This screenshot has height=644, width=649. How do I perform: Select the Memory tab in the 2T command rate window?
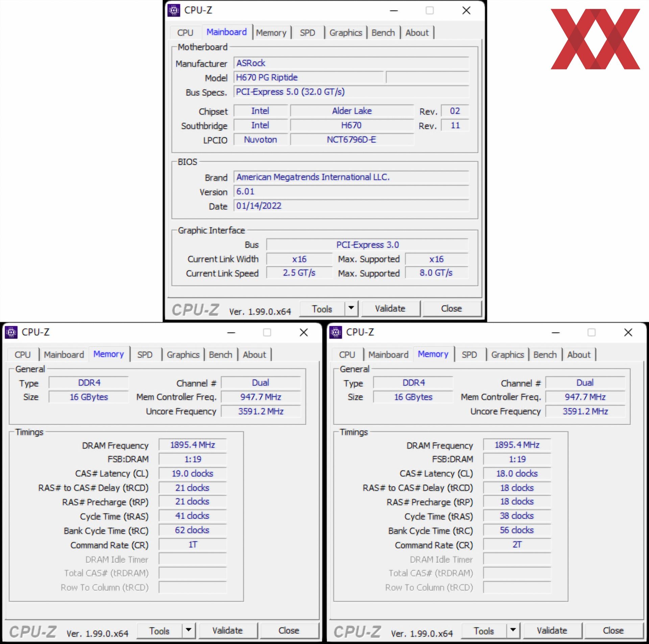point(433,354)
